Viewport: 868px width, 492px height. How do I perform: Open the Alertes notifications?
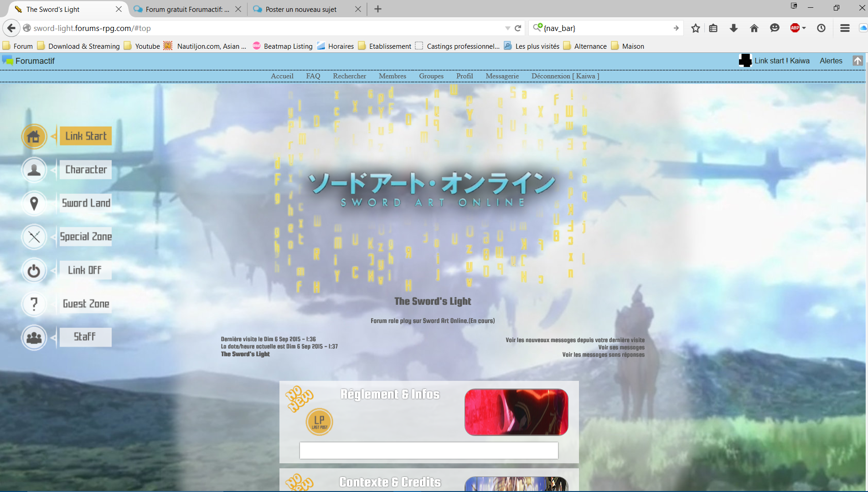[831, 61]
